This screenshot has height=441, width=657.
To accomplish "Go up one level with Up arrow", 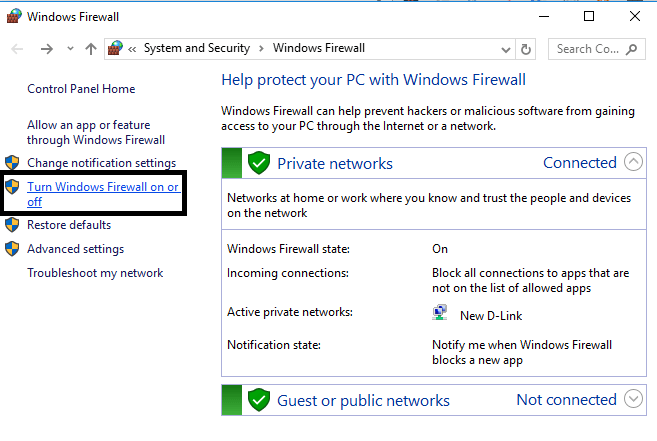I will [91, 48].
